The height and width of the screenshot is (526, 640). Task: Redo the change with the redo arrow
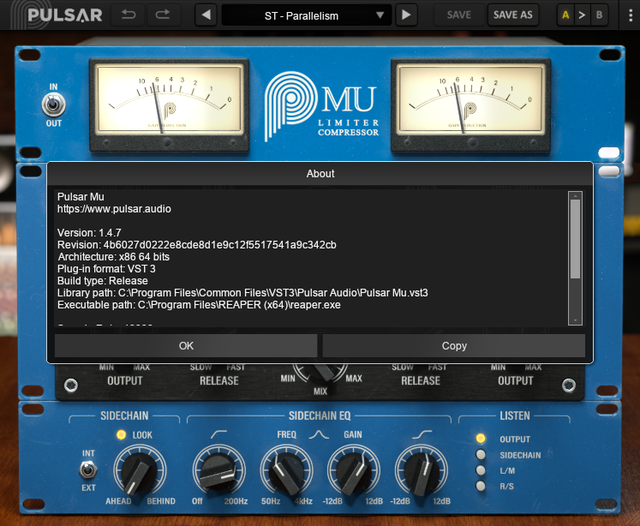[162, 15]
